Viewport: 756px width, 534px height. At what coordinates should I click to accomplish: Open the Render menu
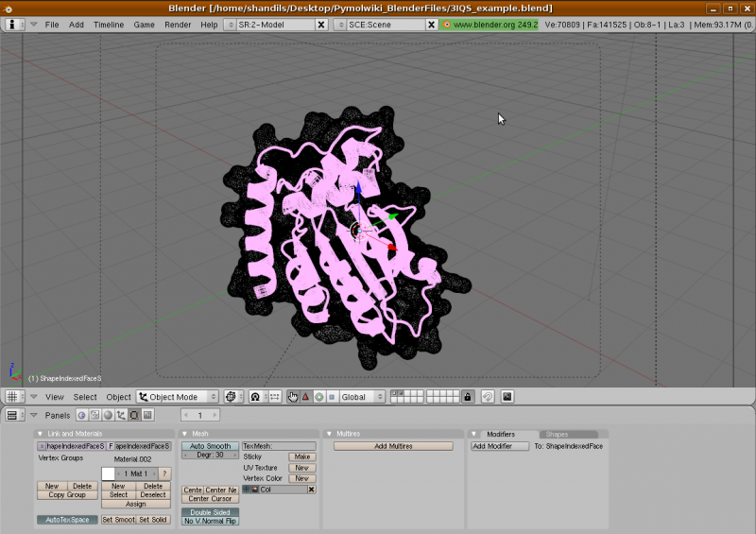click(x=178, y=25)
